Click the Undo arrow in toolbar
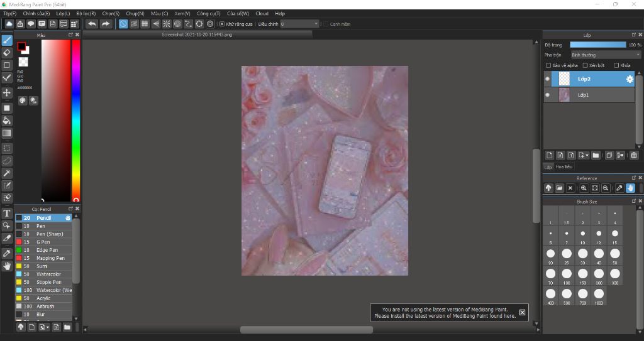Screen dimensions: 644x341 click(x=92, y=24)
